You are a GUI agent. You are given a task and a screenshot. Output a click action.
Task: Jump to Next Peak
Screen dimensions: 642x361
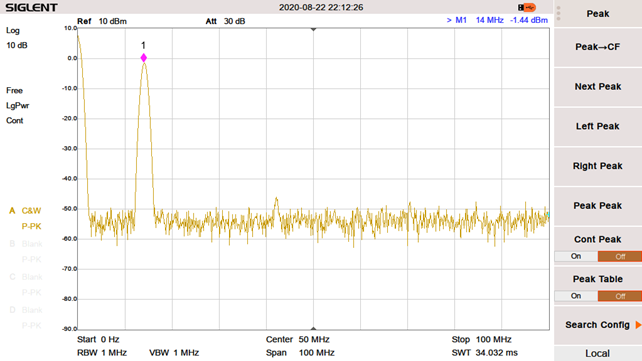click(598, 87)
